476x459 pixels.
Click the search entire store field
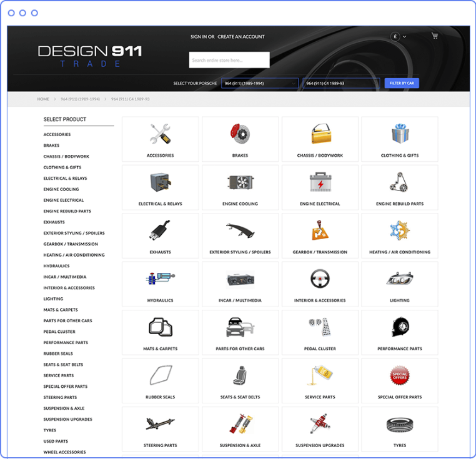tap(229, 60)
